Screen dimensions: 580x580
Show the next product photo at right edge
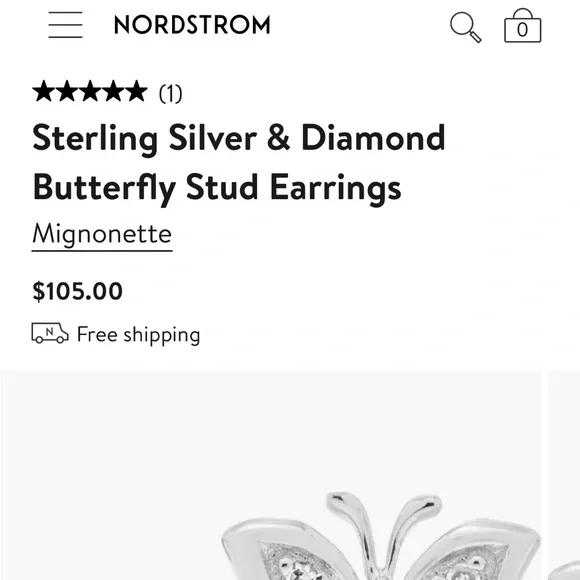point(564,475)
